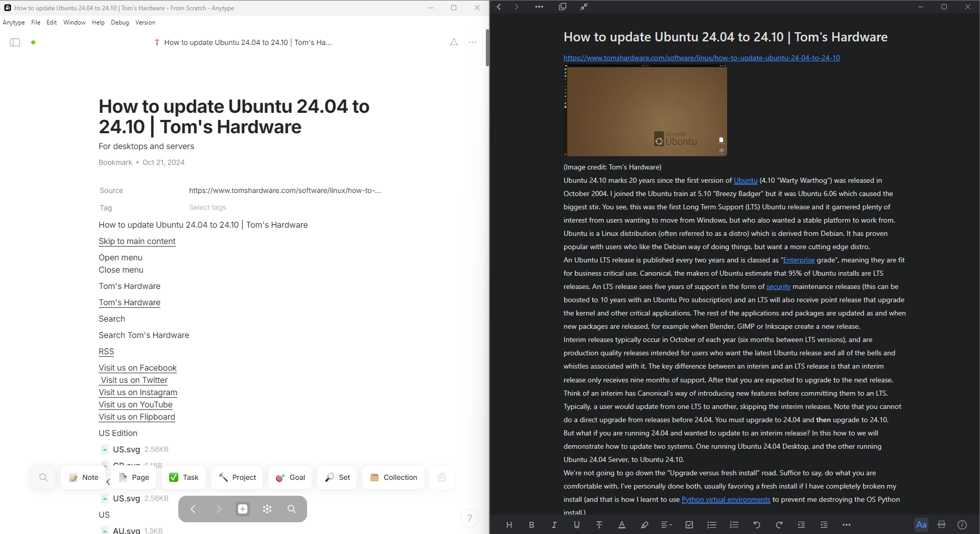Show note info icon
Viewport: 980px width, 534px height.
click(x=962, y=525)
